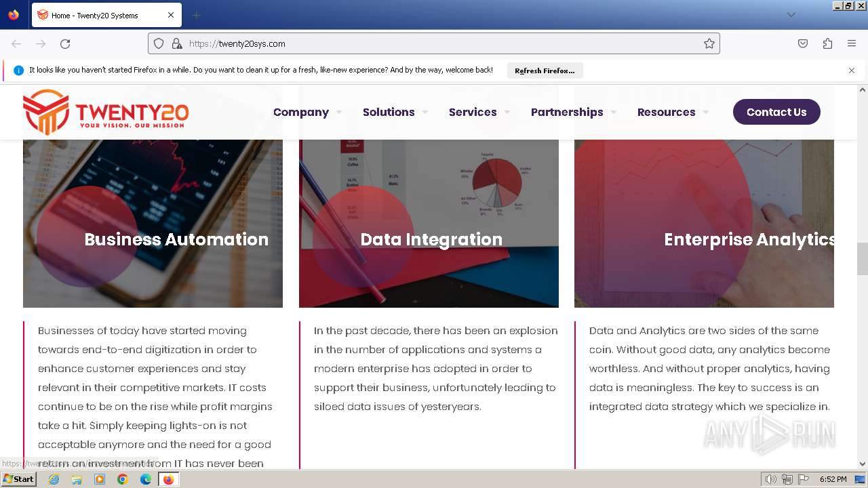The image size is (868, 488).
Task: Expand the Company dropdown arrow
Action: click(339, 113)
